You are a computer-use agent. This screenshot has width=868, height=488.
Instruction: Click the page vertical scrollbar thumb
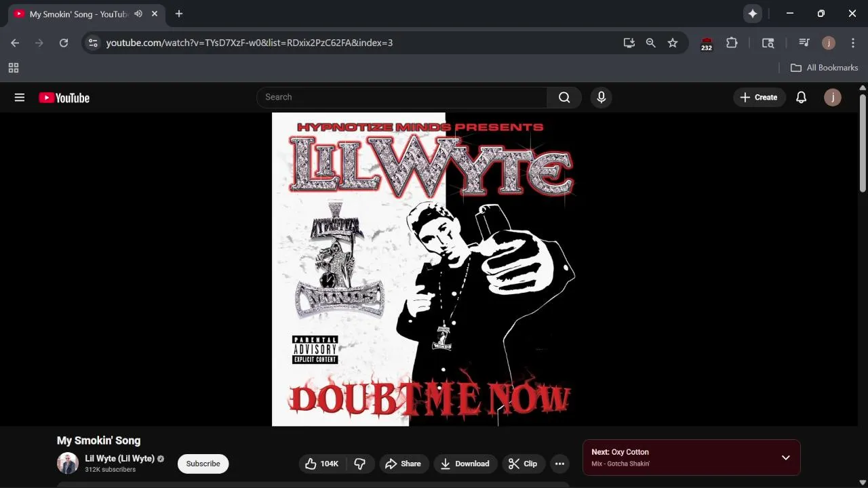point(863,142)
